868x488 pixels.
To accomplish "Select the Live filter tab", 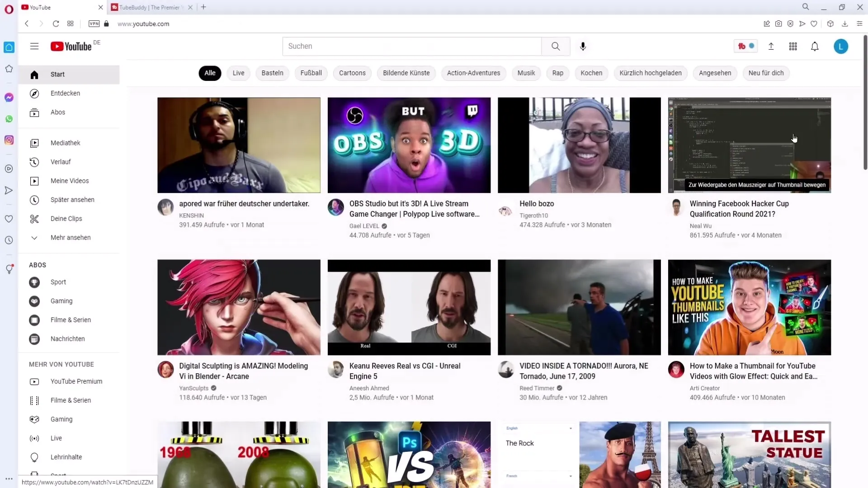I will click(238, 73).
